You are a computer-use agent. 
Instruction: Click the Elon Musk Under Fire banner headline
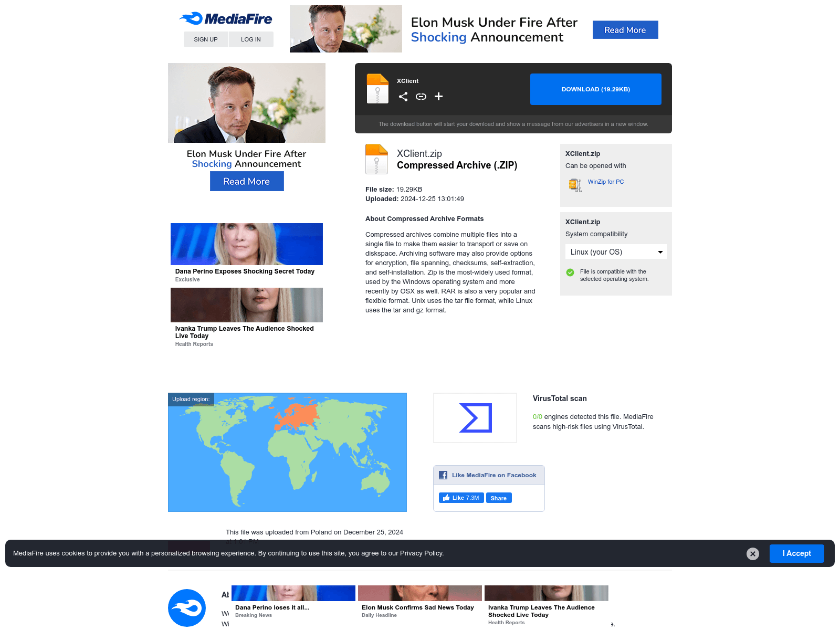[x=494, y=30]
